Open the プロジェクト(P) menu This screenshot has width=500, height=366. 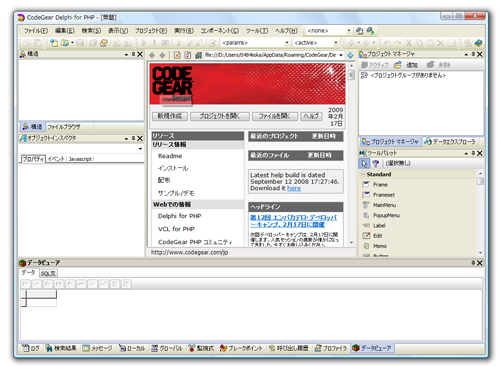(151, 31)
